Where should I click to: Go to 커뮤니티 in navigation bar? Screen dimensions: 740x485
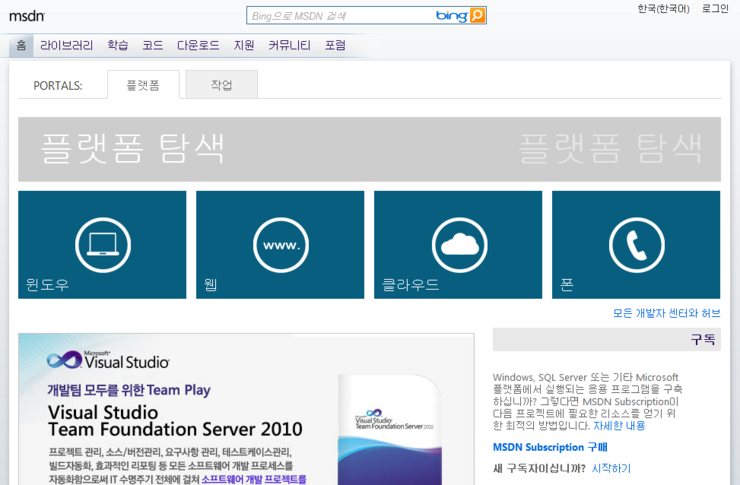tap(289, 45)
